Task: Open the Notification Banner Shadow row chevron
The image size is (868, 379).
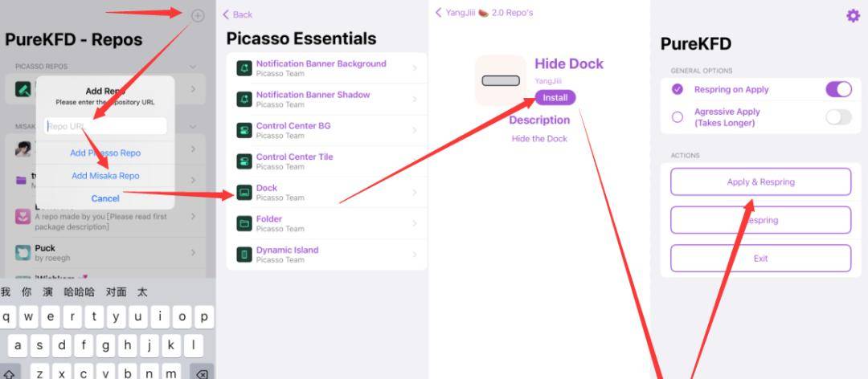Action: tap(415, 100)
